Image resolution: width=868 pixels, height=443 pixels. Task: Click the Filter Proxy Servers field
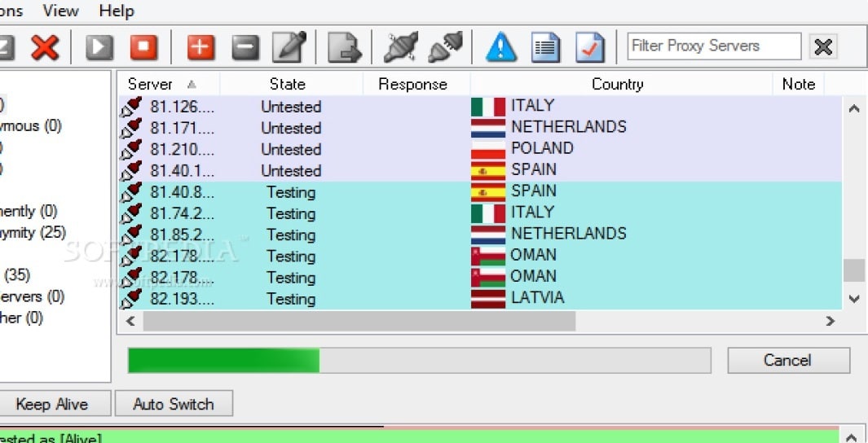click(x=714, y=46)
